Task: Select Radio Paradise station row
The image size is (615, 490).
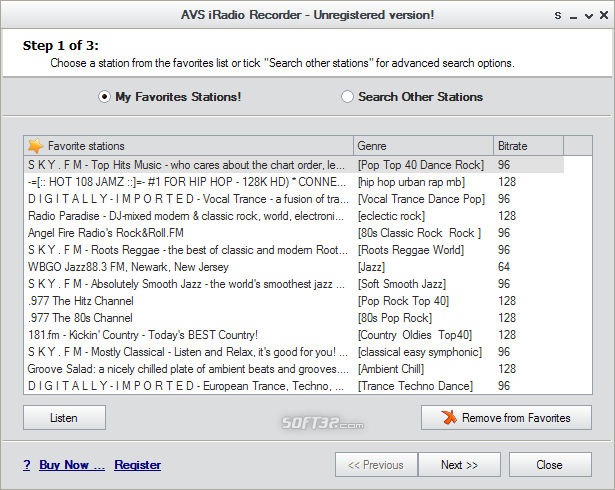Action: point(294,216)
